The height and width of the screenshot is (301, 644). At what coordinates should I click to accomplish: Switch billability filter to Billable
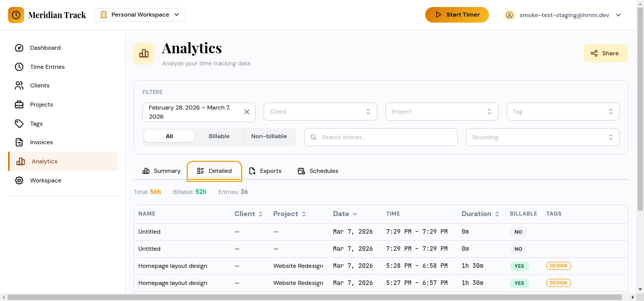[x=219, y=136]
